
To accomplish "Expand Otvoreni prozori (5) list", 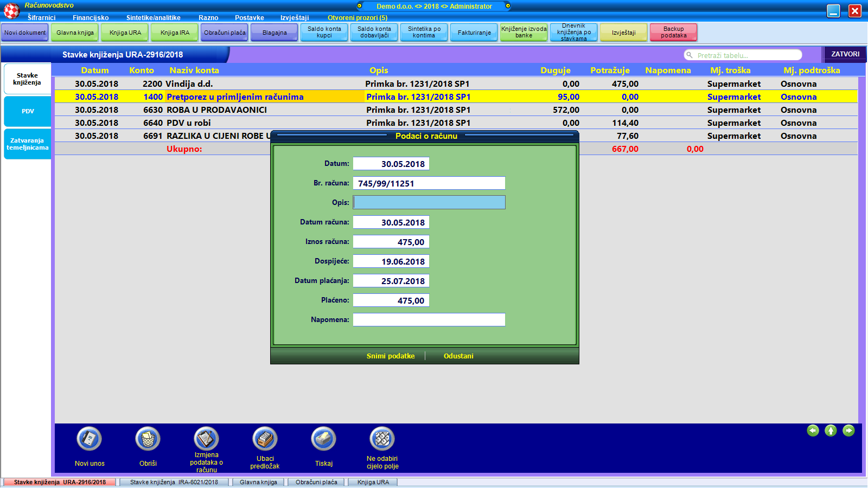I will click(358, 18).
